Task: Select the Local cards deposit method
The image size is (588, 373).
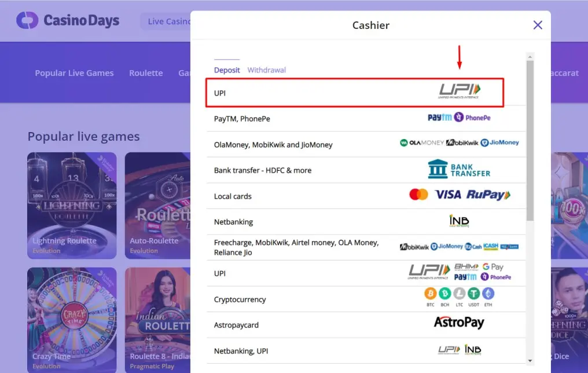Action: click(x=366, y=196)
